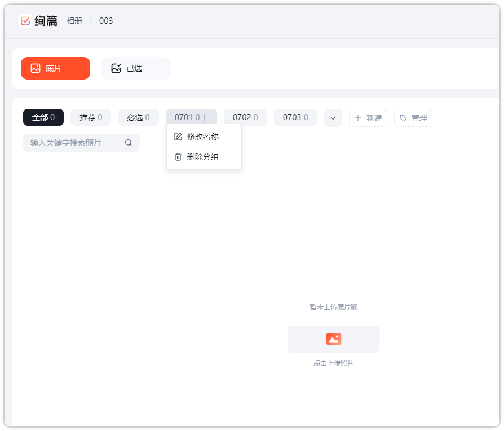Click the trash bin icon in popup menu
This screenshot has height=431, width=504.
pos(178,157)
